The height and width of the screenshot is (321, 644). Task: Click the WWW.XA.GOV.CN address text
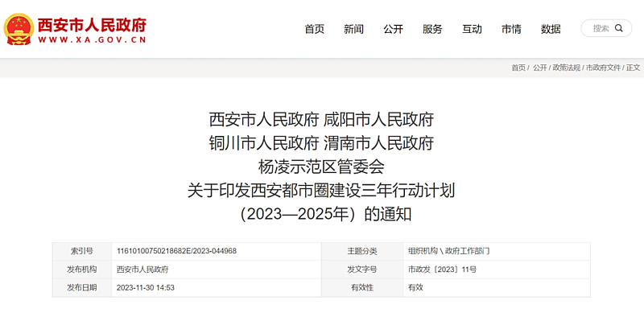click(x=92, y=40)
